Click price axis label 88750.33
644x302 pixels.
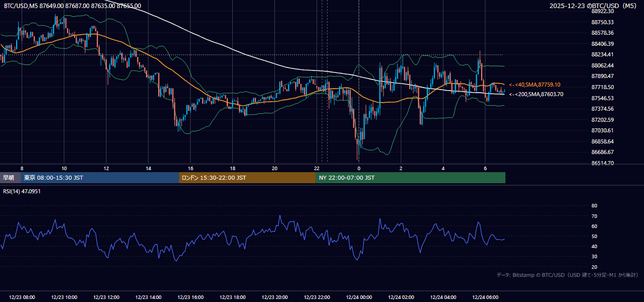click(603, 22)
